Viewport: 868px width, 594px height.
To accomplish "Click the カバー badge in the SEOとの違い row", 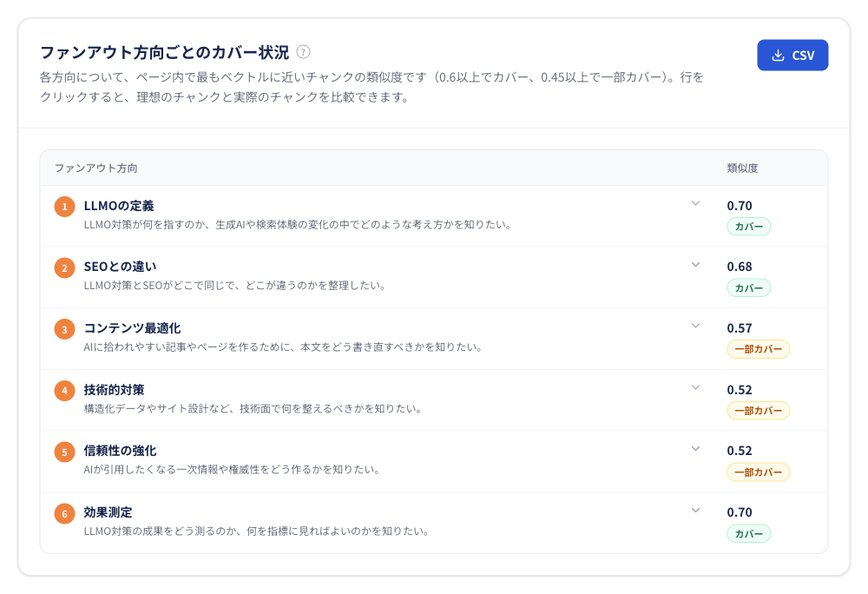I will [x=748, y=287].
